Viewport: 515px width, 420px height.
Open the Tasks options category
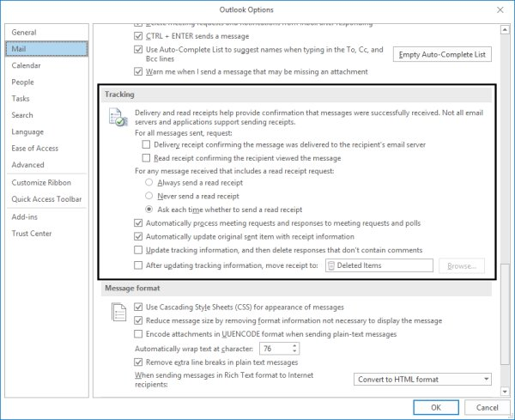(46, 98)
